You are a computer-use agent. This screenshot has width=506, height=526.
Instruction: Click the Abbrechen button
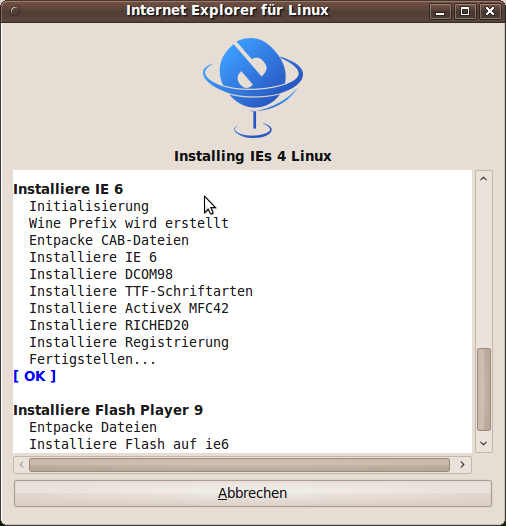[x=253, y=493]
